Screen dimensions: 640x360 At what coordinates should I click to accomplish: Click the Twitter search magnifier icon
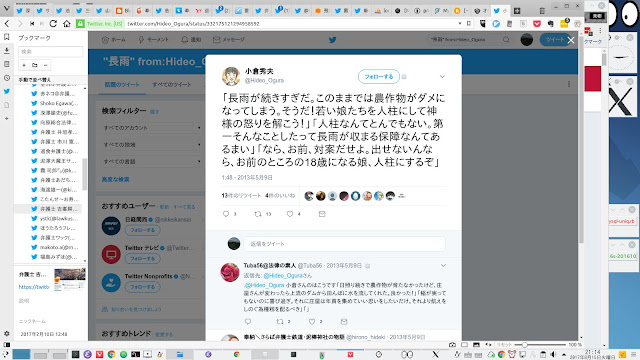coord(506,40)
